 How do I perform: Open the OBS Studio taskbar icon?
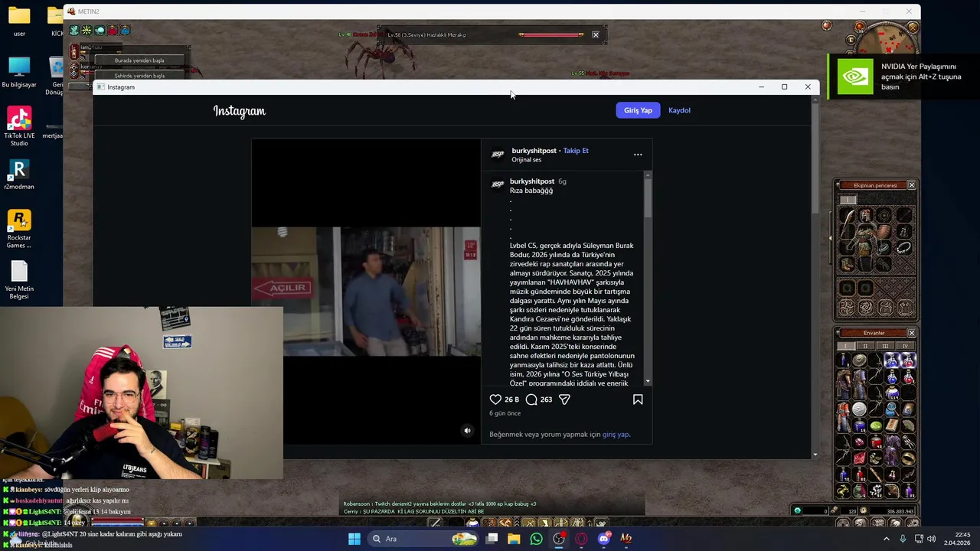pyautogui.click(x=559, y=539)
